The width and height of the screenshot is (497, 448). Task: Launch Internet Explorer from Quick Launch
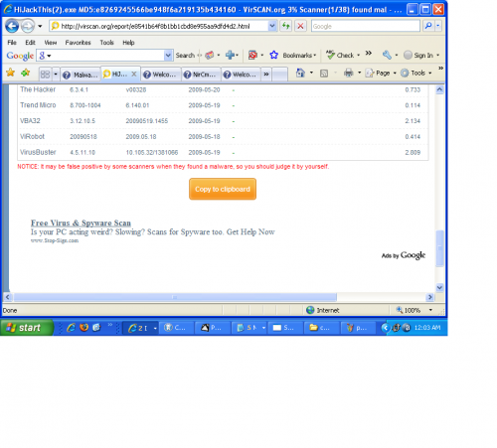(x=71, y=328)
